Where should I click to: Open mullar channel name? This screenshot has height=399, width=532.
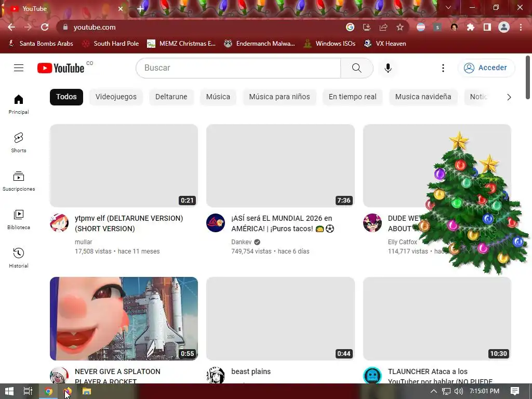tap(84, 242)
